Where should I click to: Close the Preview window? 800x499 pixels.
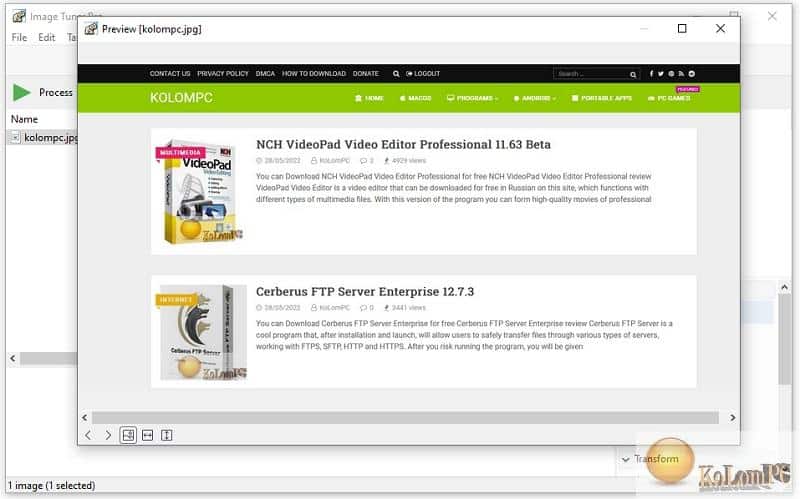[x=720, y=29]
